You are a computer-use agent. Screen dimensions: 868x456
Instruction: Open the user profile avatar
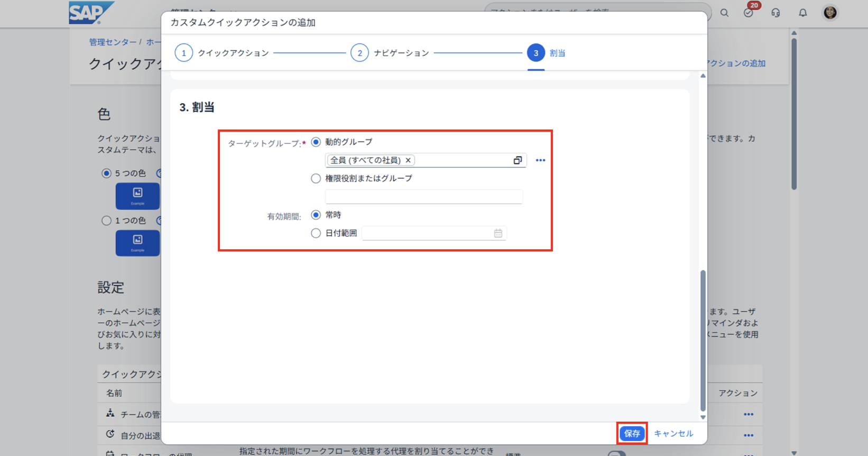[x=830, y=13]
